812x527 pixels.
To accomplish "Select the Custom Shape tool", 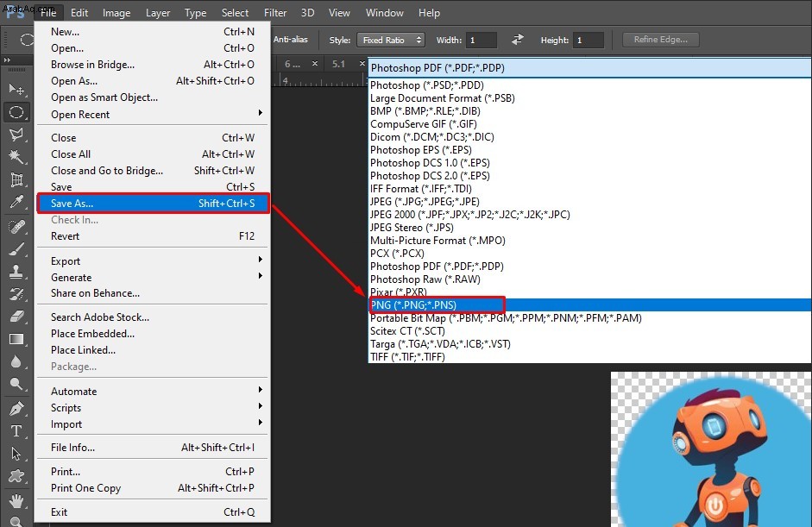I will click(16, 476).
